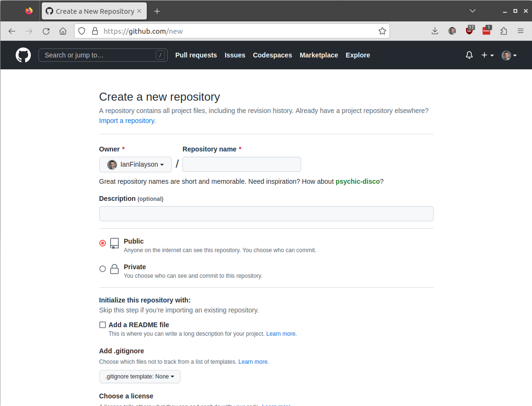Viewport: 532px width, 406px height.
Task: Click the red extension icon with badge 1
Action: 486,30
